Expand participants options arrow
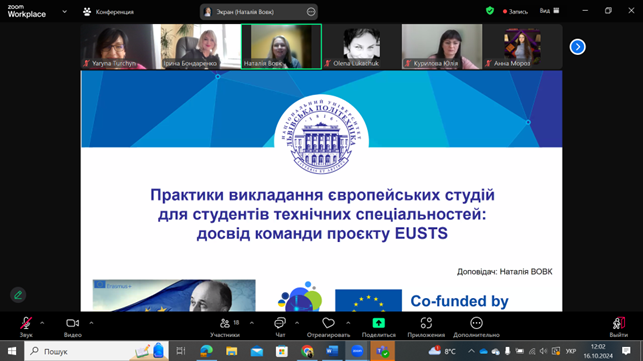Image resolution: width=643 pixels, height=361 pixels. pyautogui.click(x=252, y=323)
